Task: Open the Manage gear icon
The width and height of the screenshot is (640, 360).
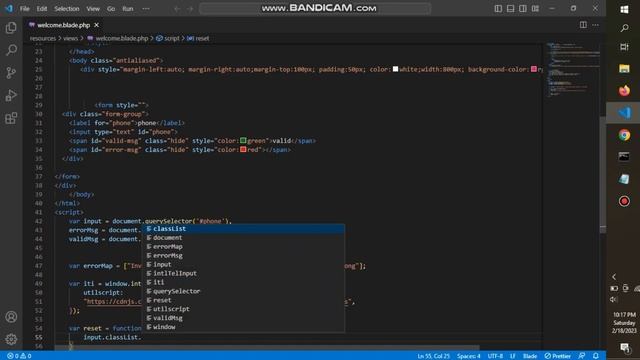Action: [11, 339]
